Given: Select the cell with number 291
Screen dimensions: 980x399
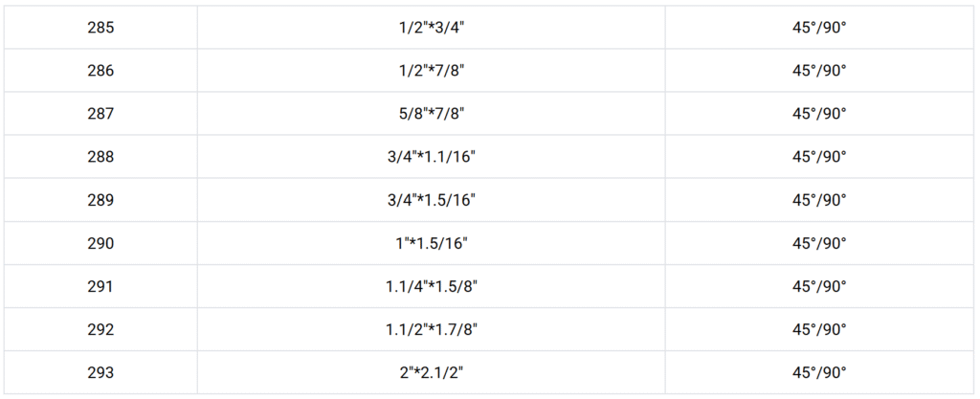Looking at the screenshot, I should point(100,286).
